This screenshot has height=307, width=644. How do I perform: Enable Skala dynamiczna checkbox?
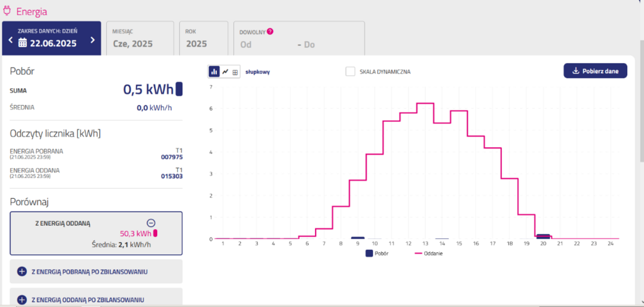(350, 71)
